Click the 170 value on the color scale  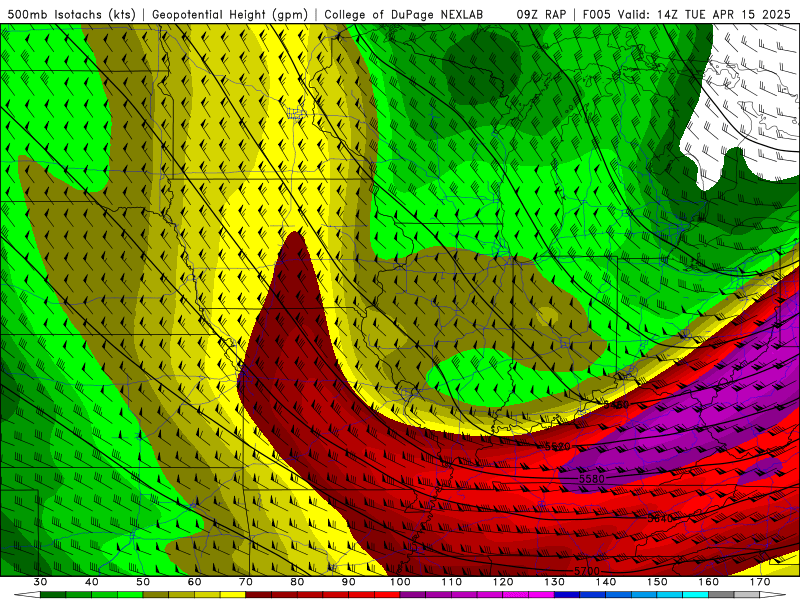(x=760, y=582)
